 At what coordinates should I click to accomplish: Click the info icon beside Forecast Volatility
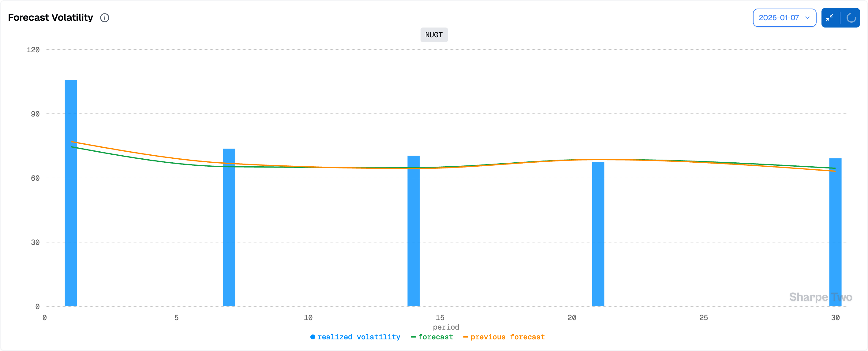tap(105, 18)
